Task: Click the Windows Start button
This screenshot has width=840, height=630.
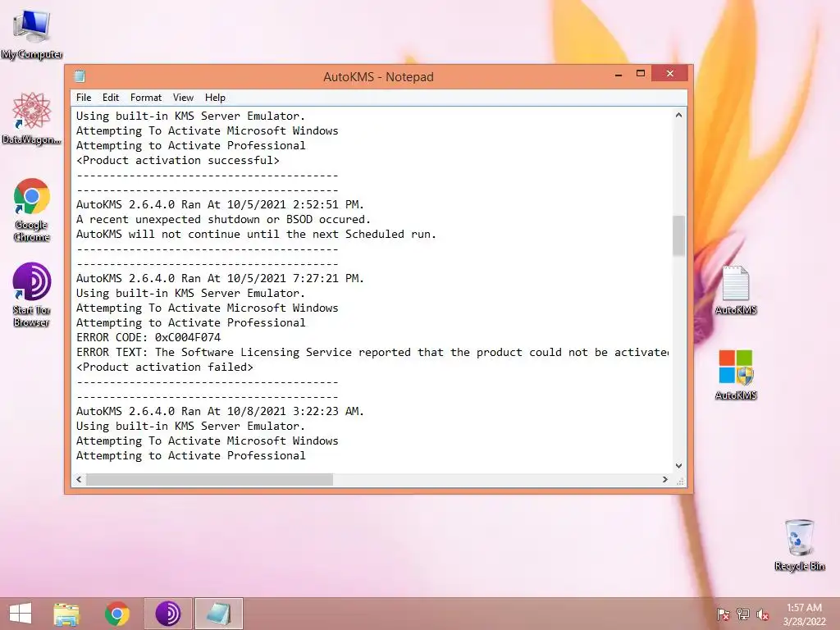Action: (x=21, y=614)
